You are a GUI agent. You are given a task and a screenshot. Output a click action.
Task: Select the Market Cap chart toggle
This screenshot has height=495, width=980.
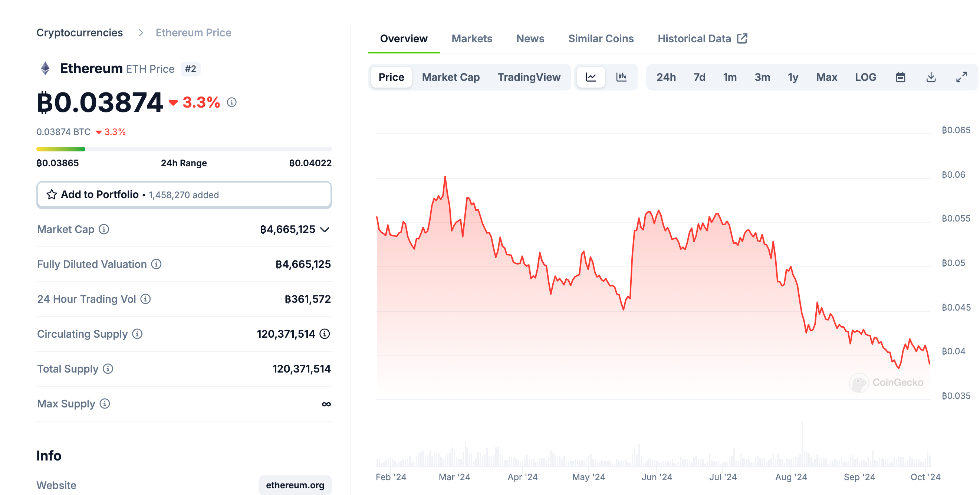(x=451, y=77)
